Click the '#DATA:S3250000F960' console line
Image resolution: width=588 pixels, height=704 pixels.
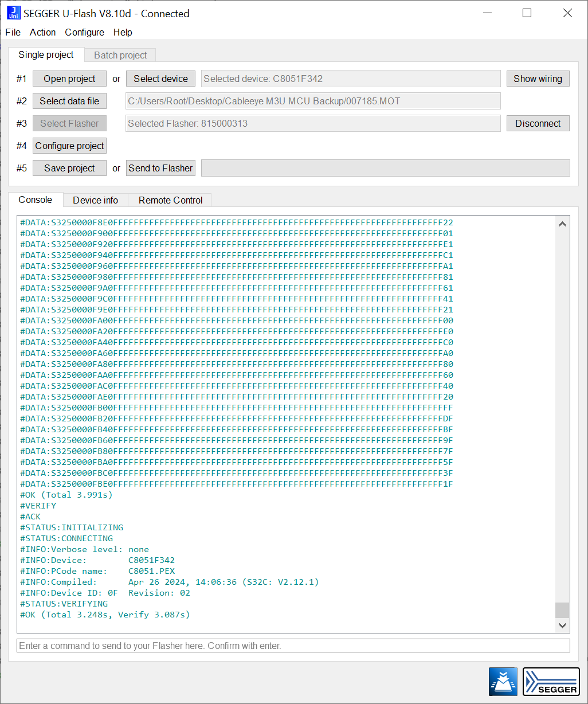coord(237,266)
